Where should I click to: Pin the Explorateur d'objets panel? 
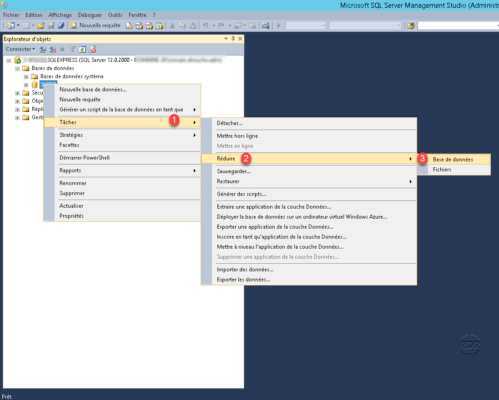233,39
